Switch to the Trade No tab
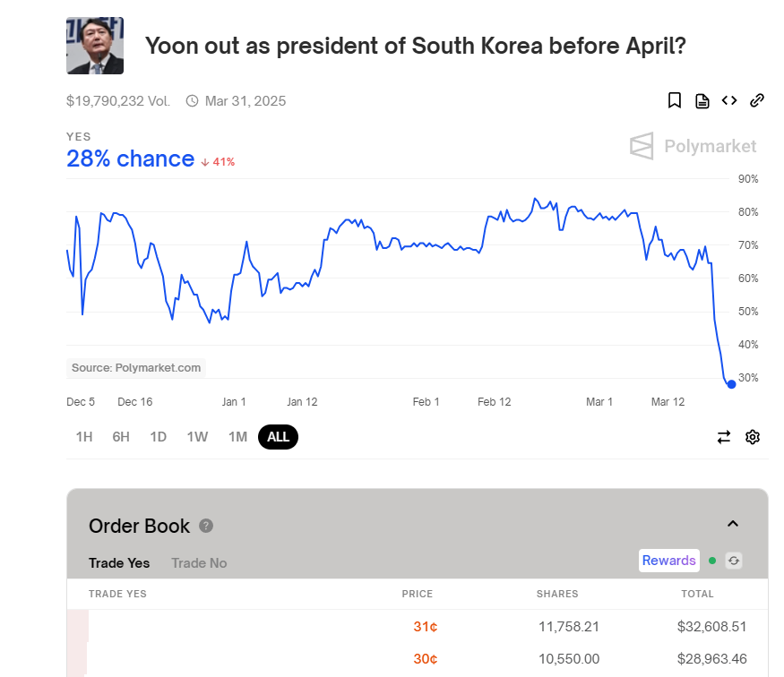Screen dimensions: 784x677 [x=199, y=563]
